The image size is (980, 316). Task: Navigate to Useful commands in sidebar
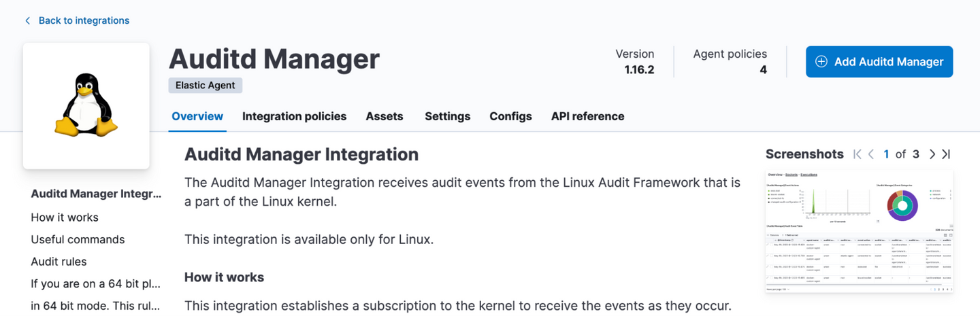point(78,239)
